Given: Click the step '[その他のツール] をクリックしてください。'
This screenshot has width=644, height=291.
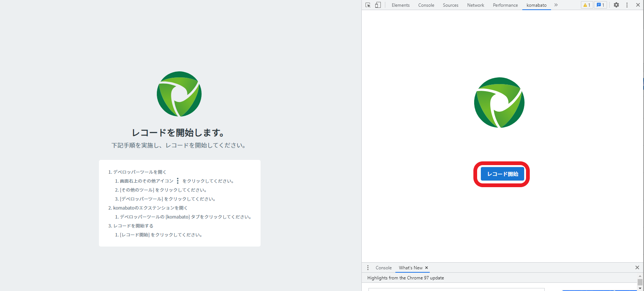Looking at the screenshot, I should 163,190.
